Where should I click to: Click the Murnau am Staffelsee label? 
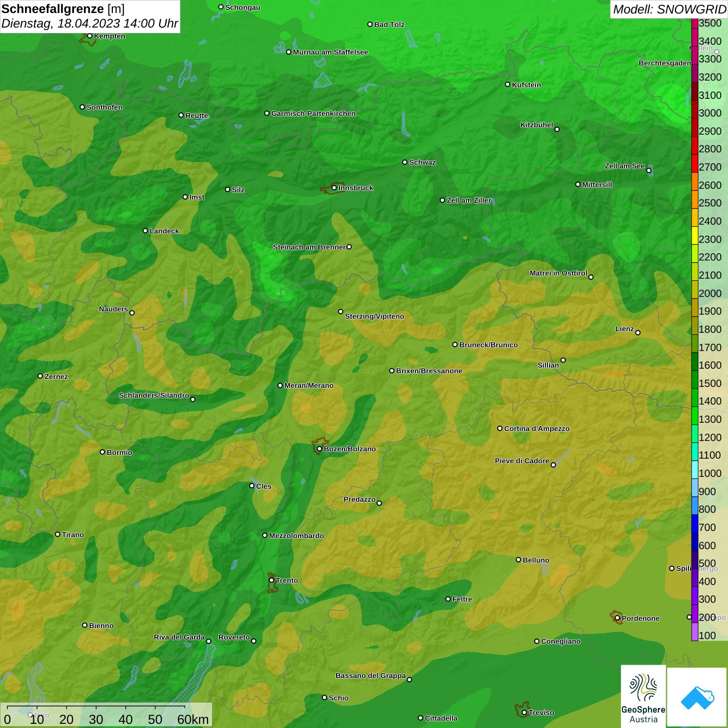330,52
